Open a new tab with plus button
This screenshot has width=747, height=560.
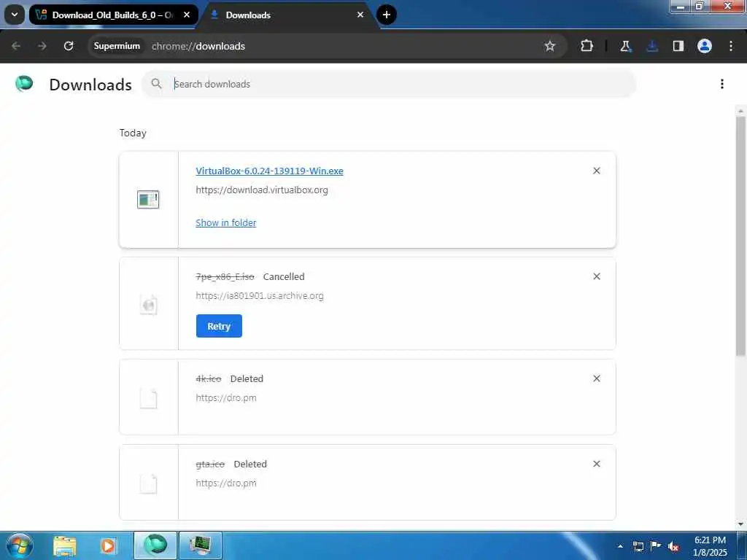387,15
